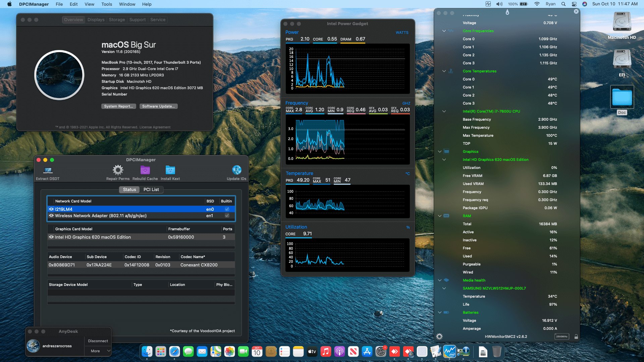Collapse Intel Core i7-7600U CPU section

pos(444,111)
